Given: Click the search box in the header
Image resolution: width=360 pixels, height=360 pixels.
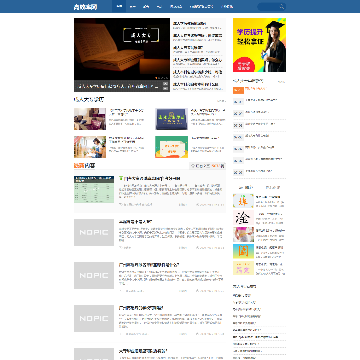Looking at the screenshot, I should 271,6.
